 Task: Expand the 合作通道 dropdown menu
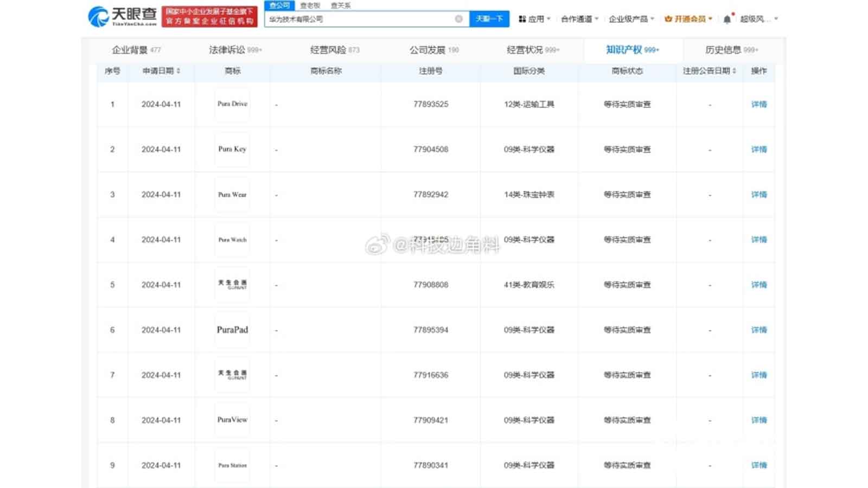tap(579, 19)
